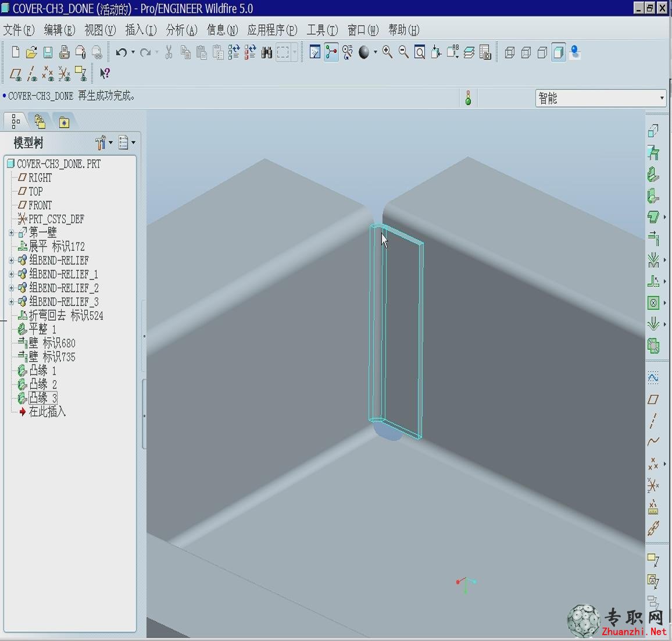
Task: Toggle the spin center display
Action: (x=331, y=52)
